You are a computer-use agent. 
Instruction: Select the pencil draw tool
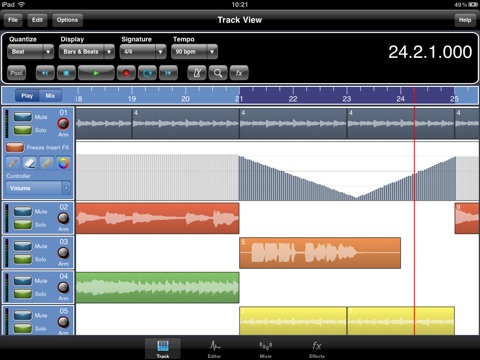coord(13,163)
